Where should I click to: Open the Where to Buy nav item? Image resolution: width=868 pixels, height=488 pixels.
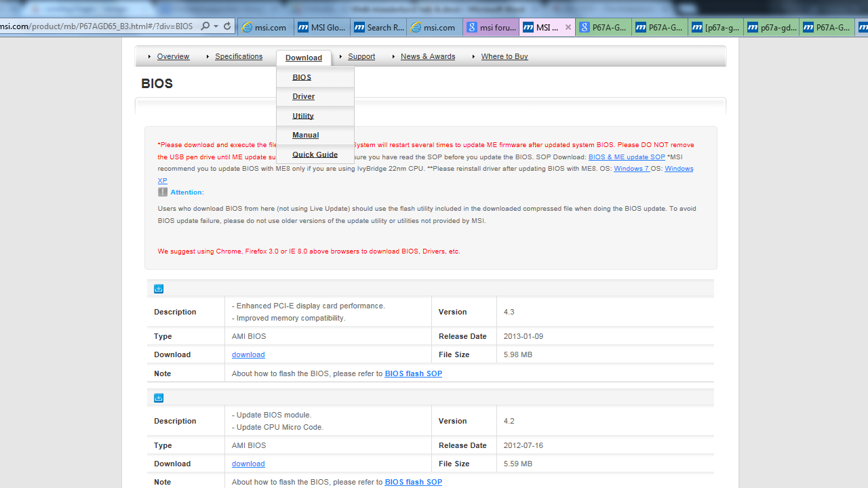[x=505, y=56]
